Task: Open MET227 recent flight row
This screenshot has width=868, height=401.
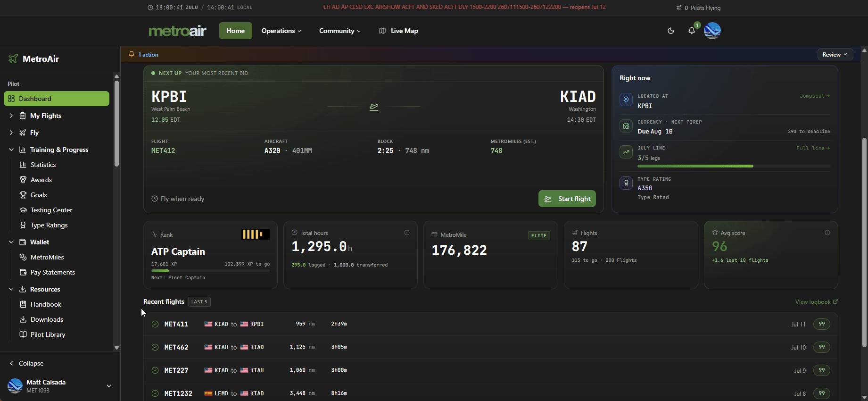Action: [491, 370]
